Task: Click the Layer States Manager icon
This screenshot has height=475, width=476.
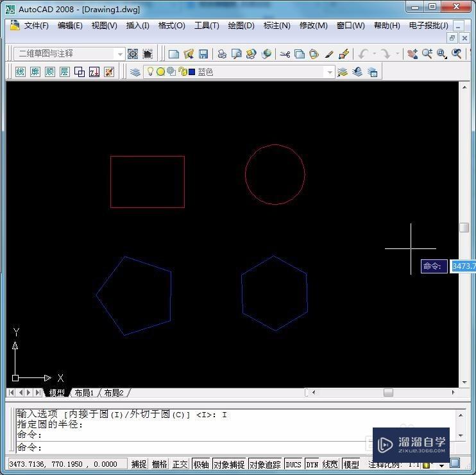Action: pos(372,72)
